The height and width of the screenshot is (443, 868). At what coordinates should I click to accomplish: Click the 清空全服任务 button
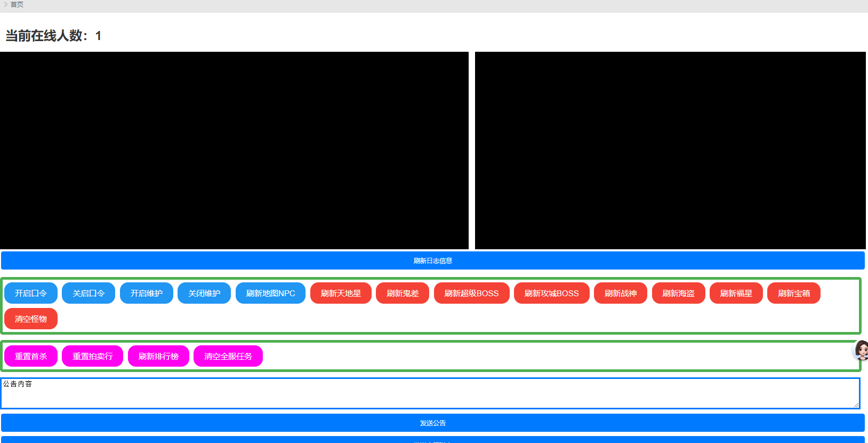click(228, 356)
